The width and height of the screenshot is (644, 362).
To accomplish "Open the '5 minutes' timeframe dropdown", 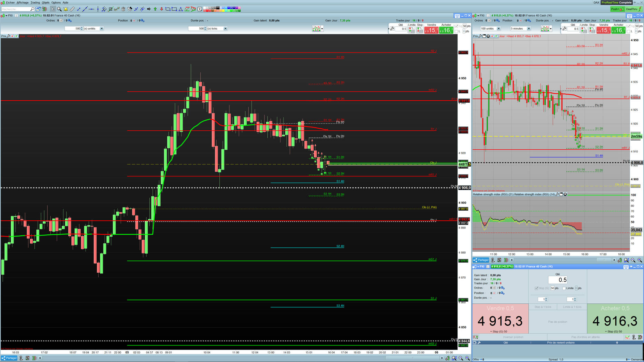I will (528, 29).
